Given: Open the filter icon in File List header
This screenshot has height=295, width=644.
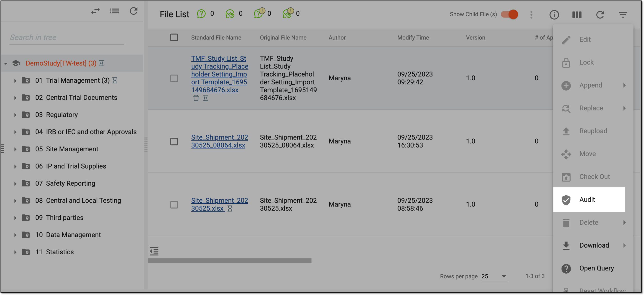Looking at the screenshot, I should 623,15.
